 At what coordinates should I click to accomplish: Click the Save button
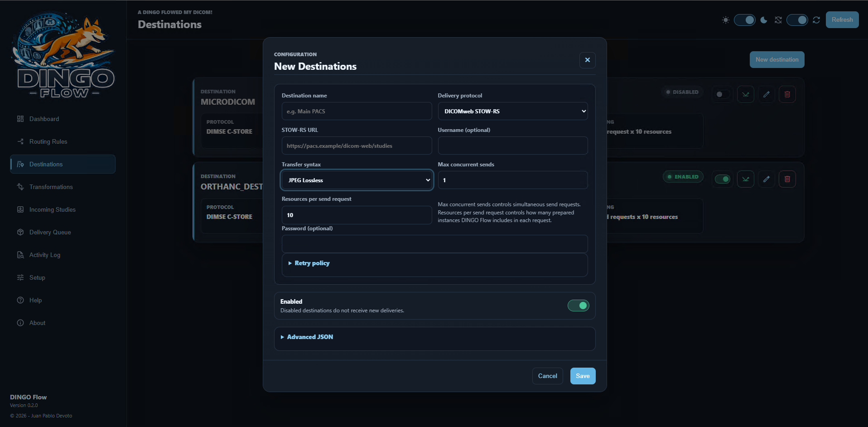tap(583, 376)
